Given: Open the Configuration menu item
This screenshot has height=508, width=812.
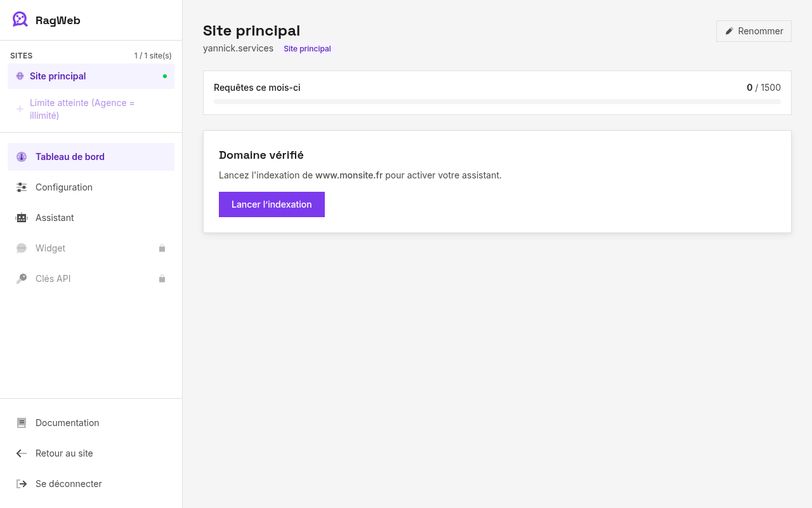Looking at the screenshot, I should point(91,187).
